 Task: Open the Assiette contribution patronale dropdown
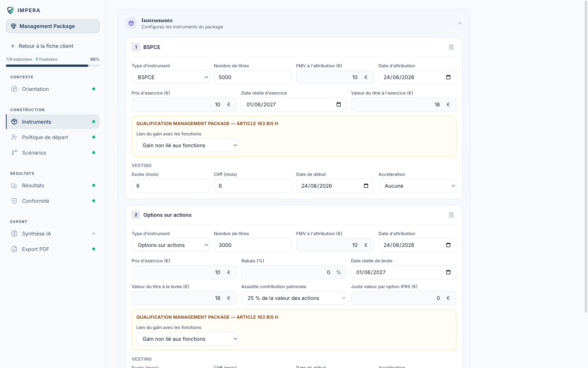[x=294, y=298]
